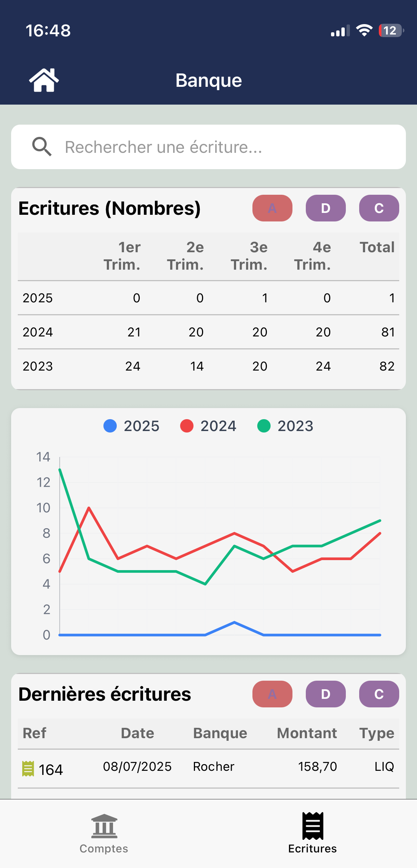Hide the 2024 series via red legend dot
Image resolution: width=417 pixels, height=868 pixels.
187,426
